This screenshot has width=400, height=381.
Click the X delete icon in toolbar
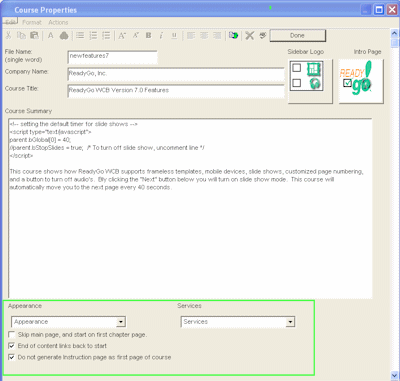coord(250,35)
